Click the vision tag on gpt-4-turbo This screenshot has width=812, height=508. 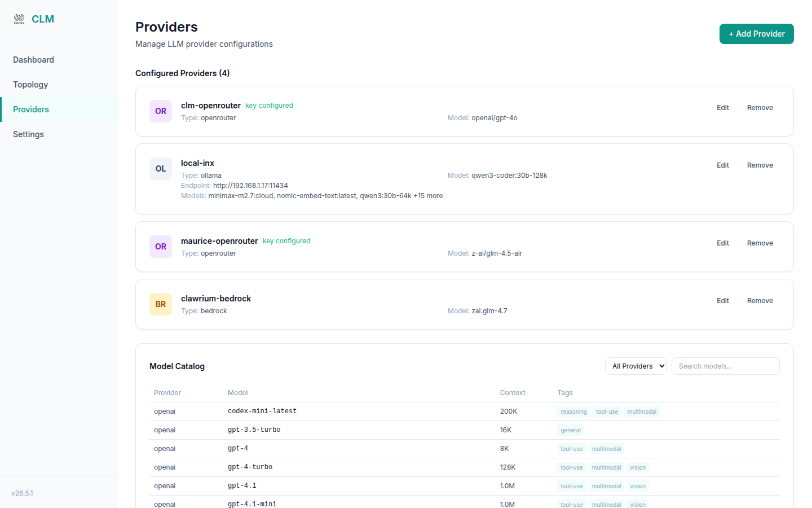638,468
